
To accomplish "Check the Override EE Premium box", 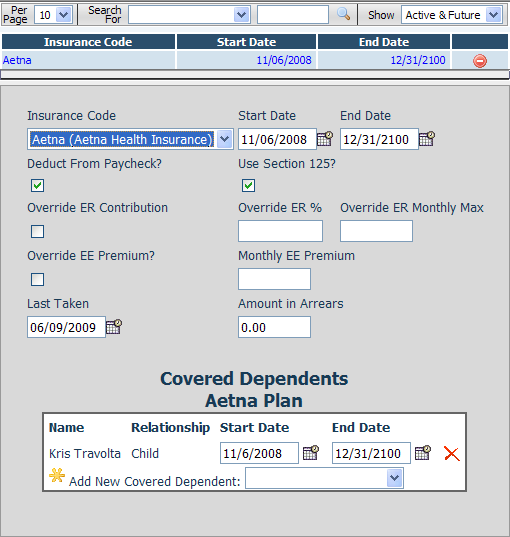I will (x=37, y=279).
